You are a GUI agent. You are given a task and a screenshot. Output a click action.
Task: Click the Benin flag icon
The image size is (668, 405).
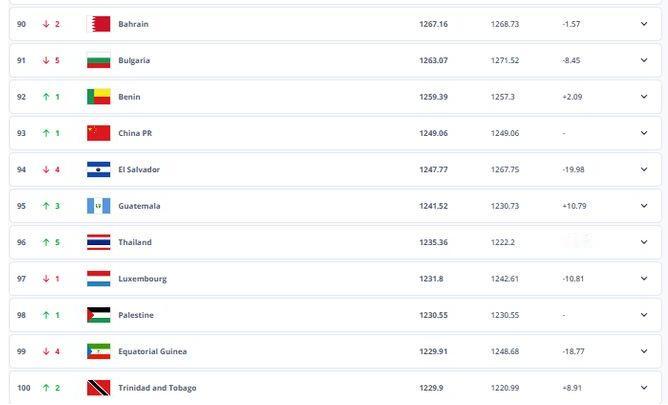coord(99,97)
